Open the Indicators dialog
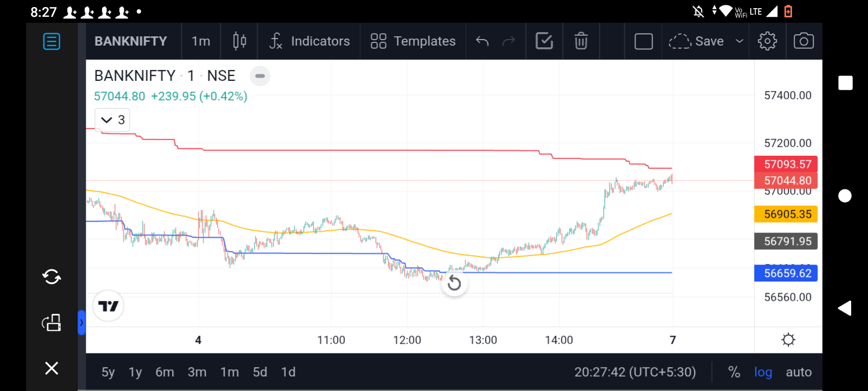Viewport: 868px width, 391px height. click(x=310, y=41)
